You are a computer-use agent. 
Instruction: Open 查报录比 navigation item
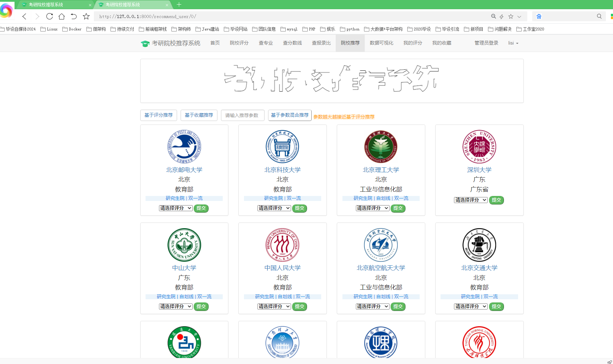click(x=321, y=43)
